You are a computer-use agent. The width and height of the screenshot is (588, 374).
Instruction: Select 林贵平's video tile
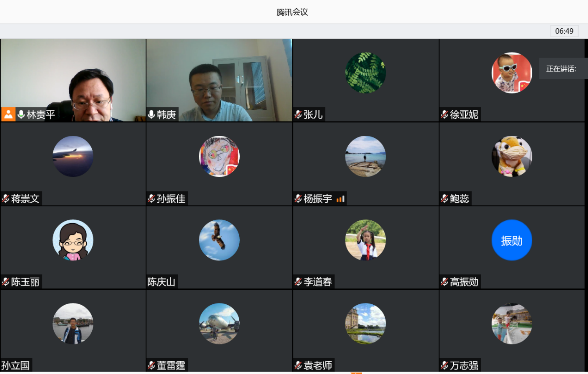point(73,75)
